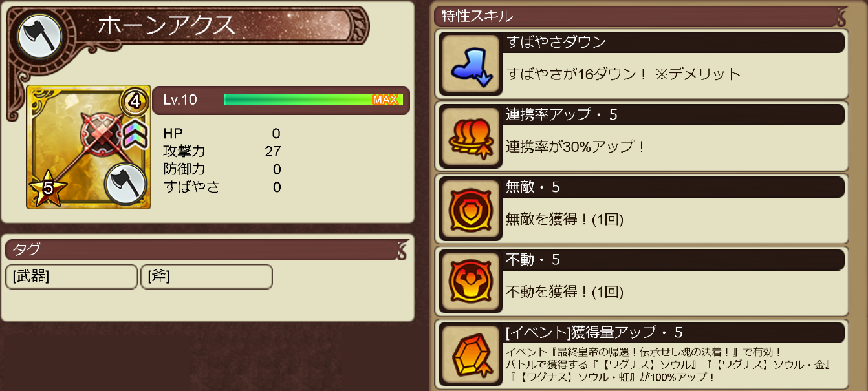Select the [武器] tag
868x391 pixels.
[x=71, y=277]
